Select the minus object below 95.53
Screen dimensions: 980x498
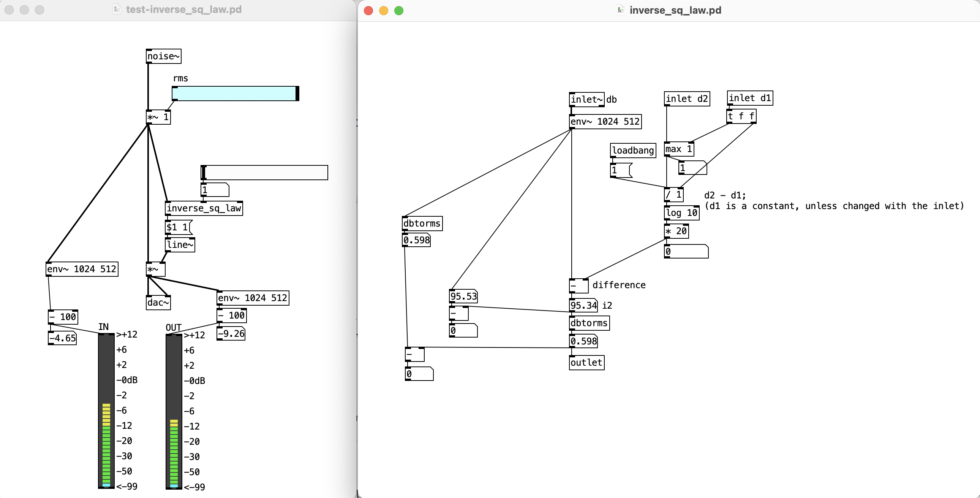459,313
